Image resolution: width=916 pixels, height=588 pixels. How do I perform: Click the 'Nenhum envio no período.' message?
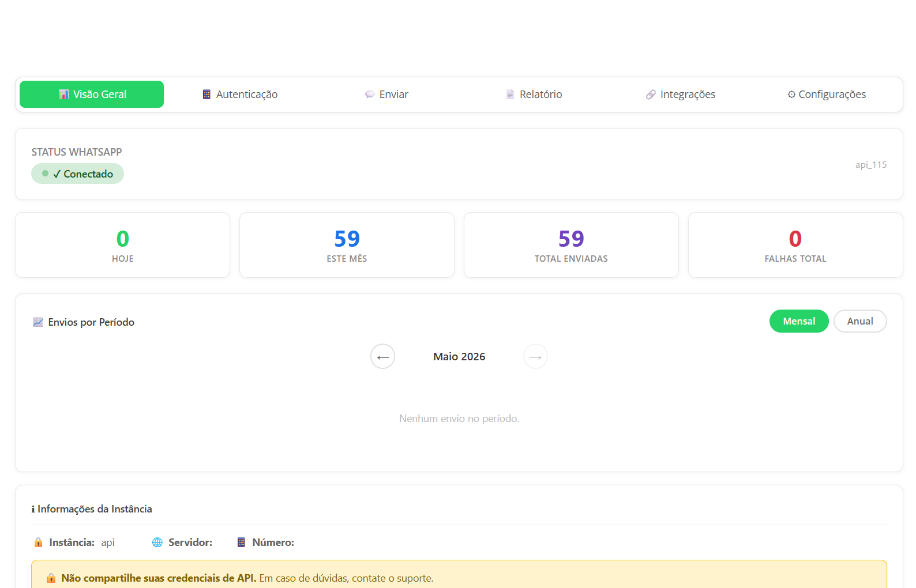click(459, 419)
